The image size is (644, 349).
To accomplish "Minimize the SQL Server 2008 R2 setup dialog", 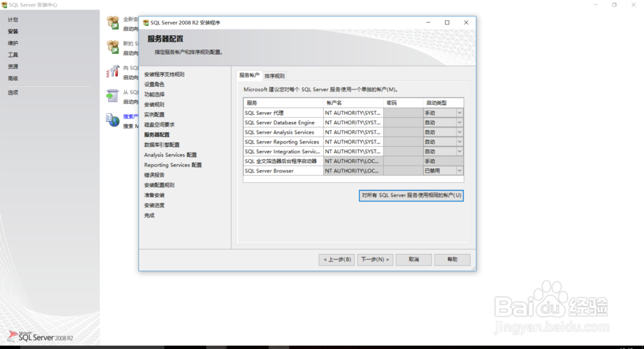I will point(428,23).
